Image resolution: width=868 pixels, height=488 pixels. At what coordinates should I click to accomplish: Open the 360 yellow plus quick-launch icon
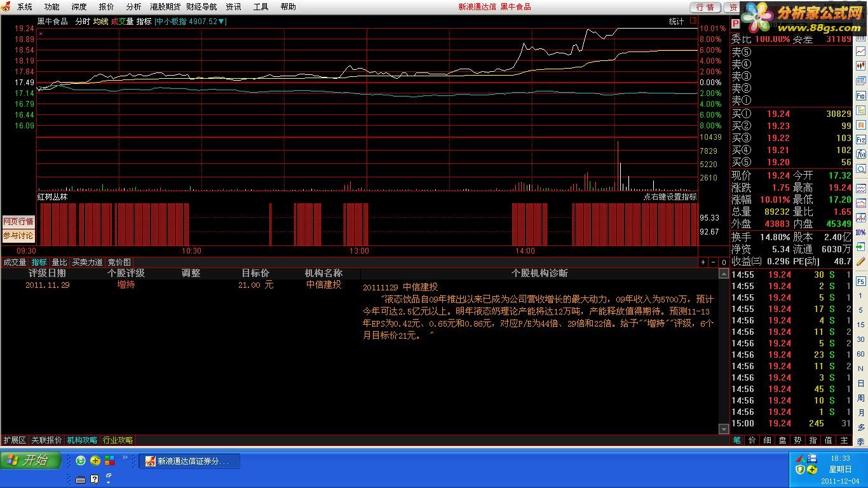pos(95,461)
